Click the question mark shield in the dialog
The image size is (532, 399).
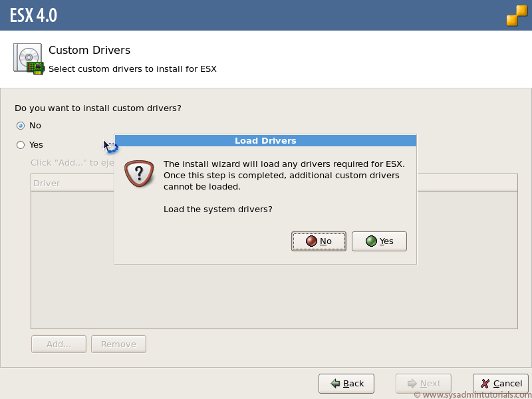[x=140, y=172]
